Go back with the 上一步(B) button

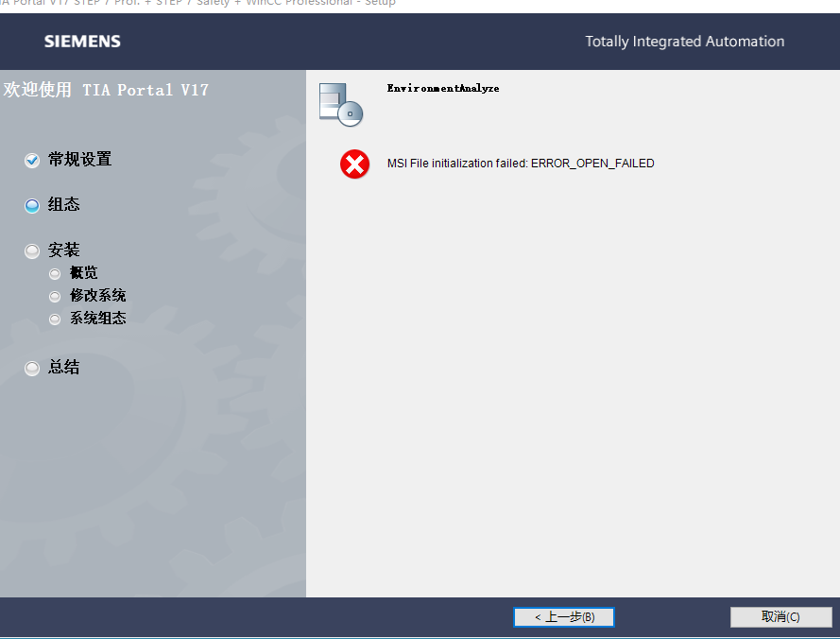tap(563, 617)
